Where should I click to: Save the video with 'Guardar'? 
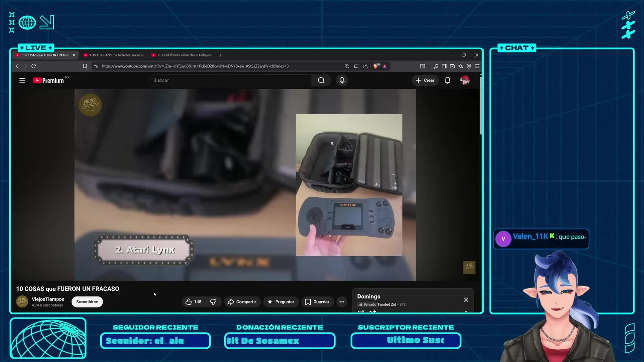(317, 302)
